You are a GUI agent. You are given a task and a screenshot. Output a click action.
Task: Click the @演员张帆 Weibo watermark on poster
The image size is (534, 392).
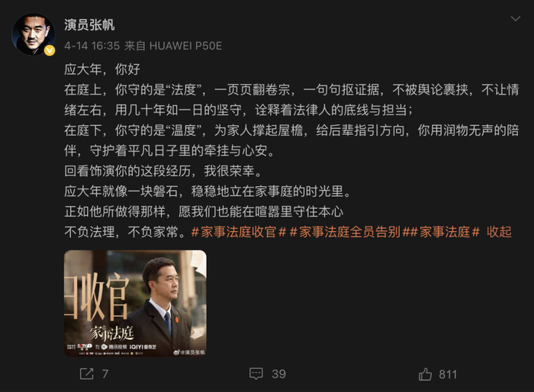(189, 352)
